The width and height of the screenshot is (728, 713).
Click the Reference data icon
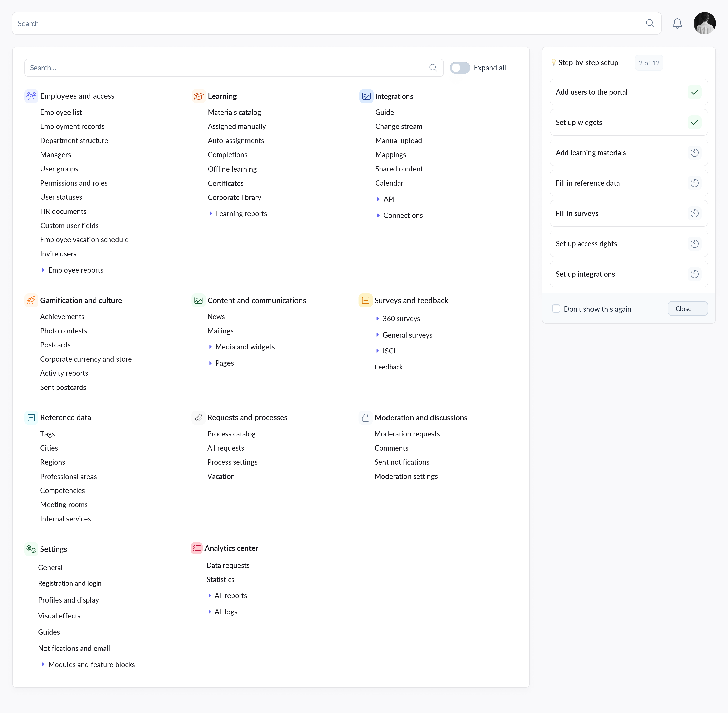tap(31, 417)
